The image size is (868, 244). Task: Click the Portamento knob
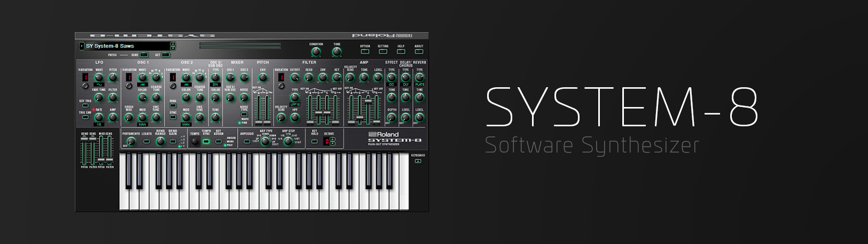131,141
